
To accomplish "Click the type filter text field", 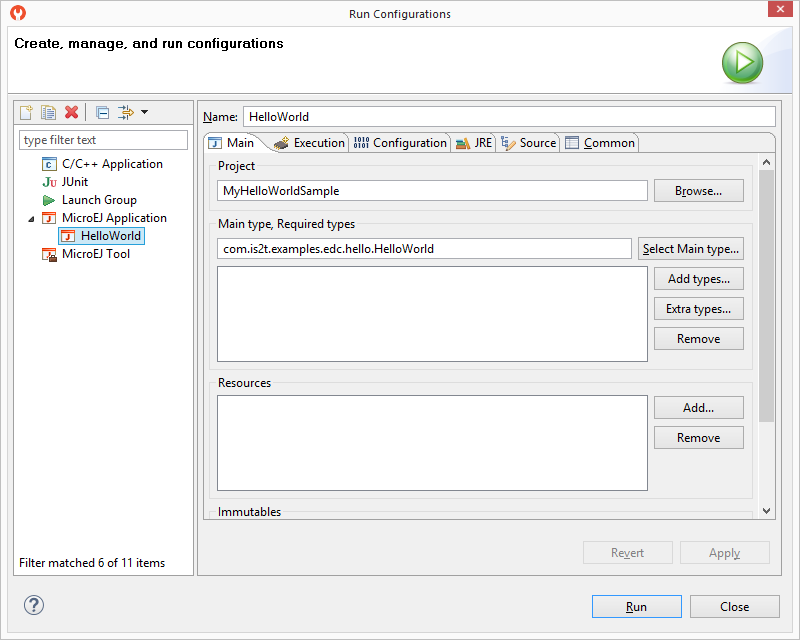I will click(103, 140).
